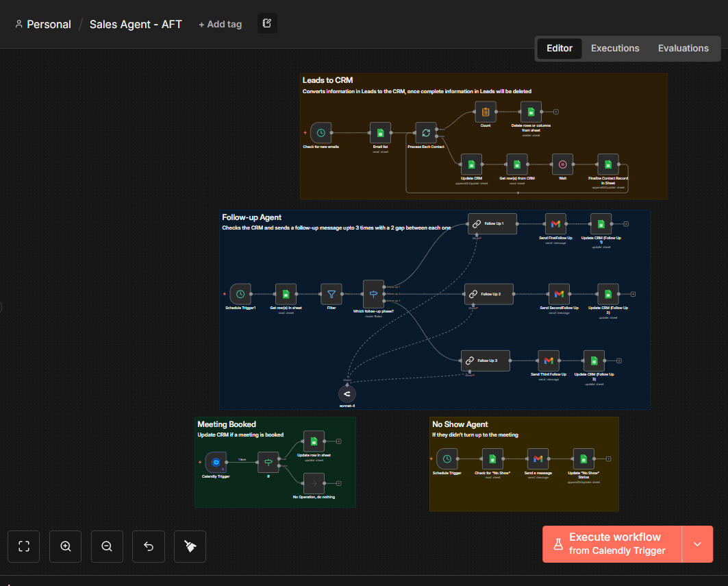
Task: Select the Filter node in Follow-up Agent
Action: pyautogui.click(x=331, y=293)
